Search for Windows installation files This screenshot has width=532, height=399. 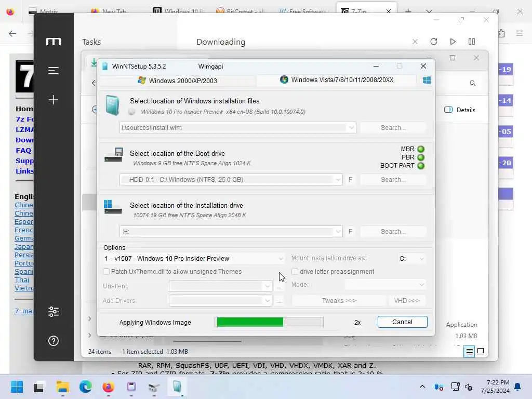tap(393, 128)
